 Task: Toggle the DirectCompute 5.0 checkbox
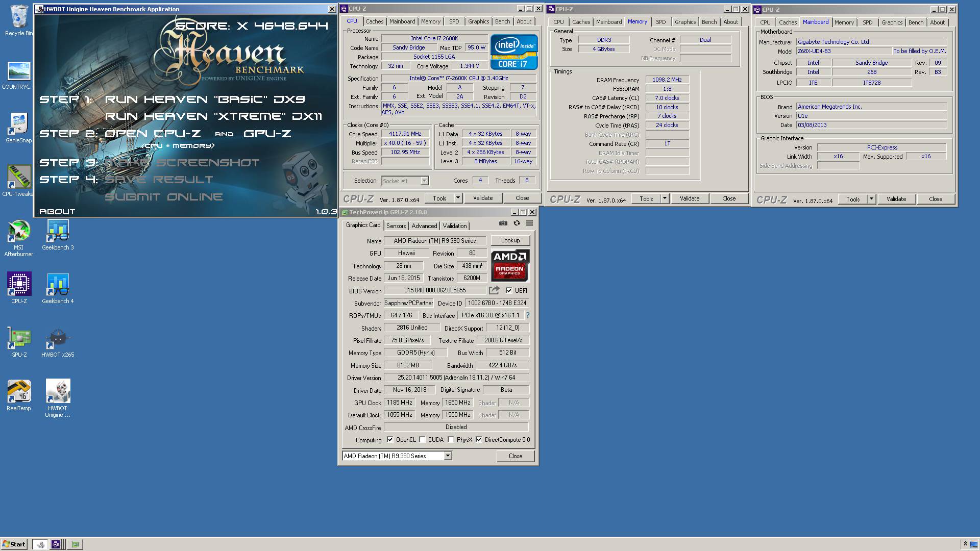(479, 439)
